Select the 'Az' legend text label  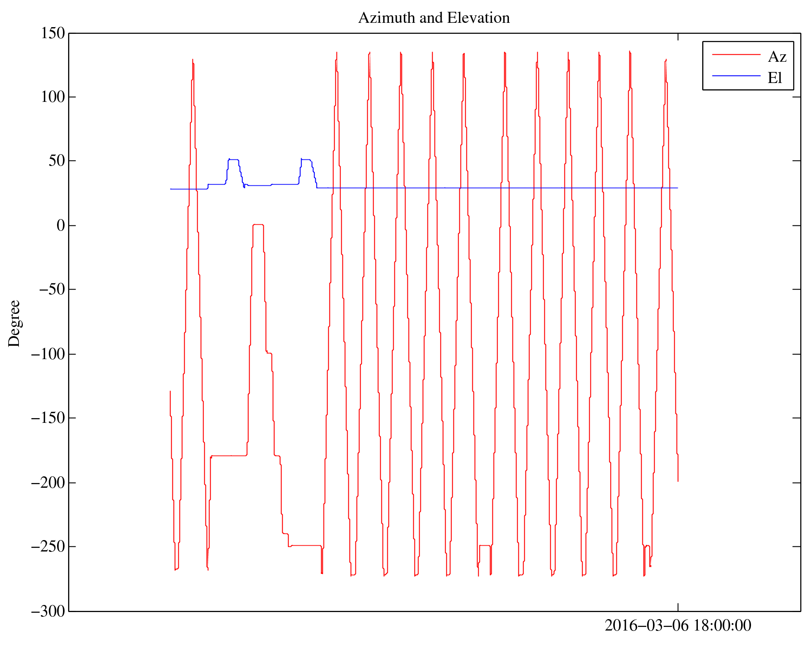coord(777,57)
